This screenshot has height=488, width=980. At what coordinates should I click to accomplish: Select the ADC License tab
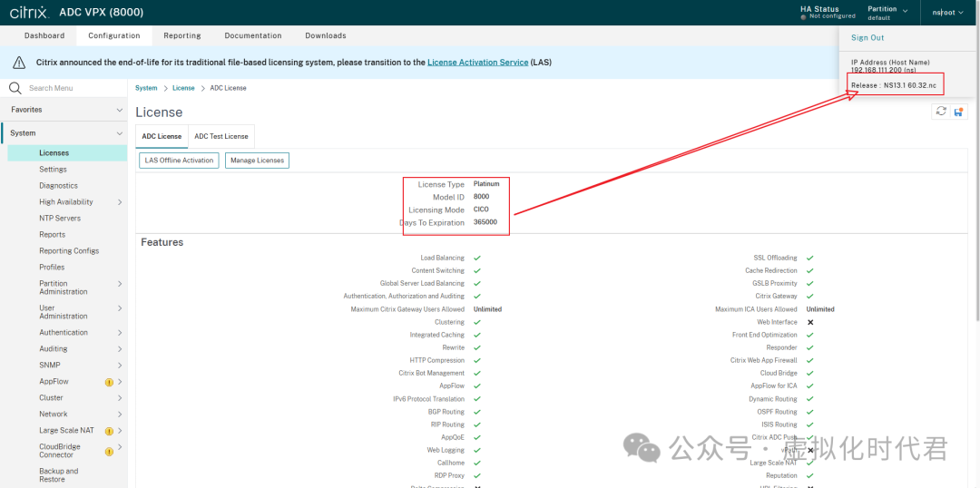click(162, 136)
